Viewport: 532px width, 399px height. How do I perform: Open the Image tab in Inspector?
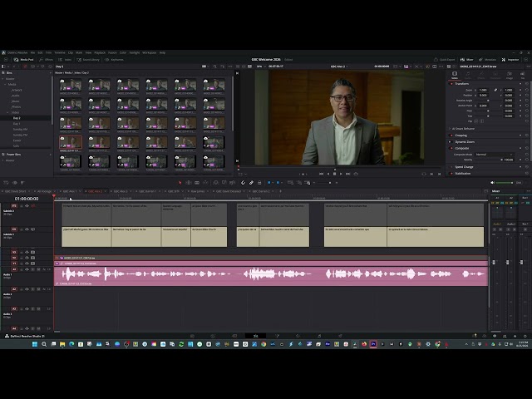pyautogui.click(x=510, y=75)
